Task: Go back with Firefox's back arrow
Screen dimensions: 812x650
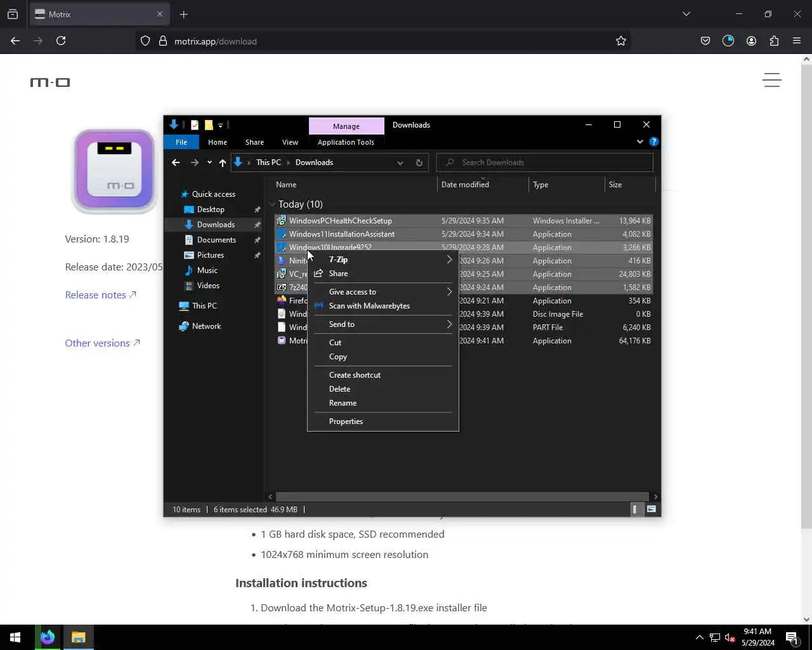Action: tap(15, 41)
